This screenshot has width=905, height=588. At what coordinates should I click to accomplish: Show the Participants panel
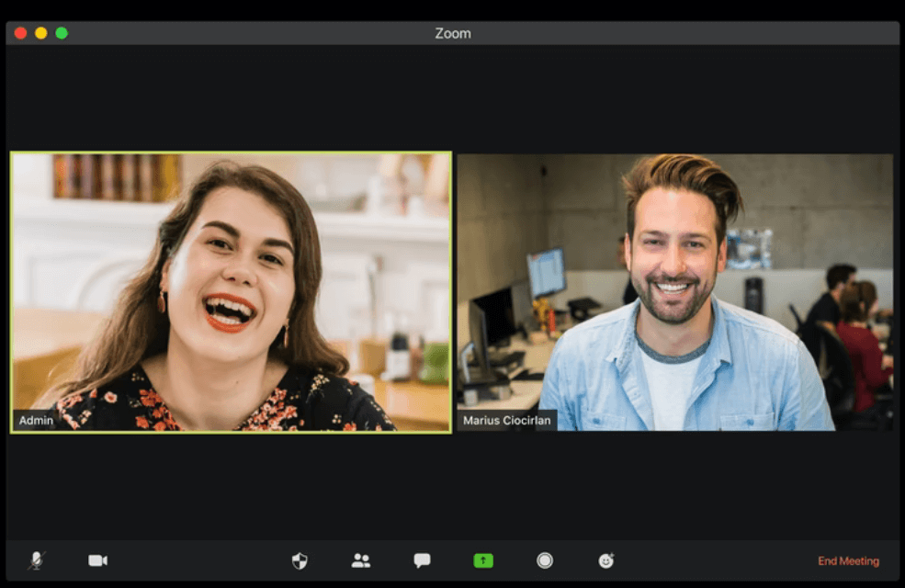pyautogui.click(x=361, y=560)
